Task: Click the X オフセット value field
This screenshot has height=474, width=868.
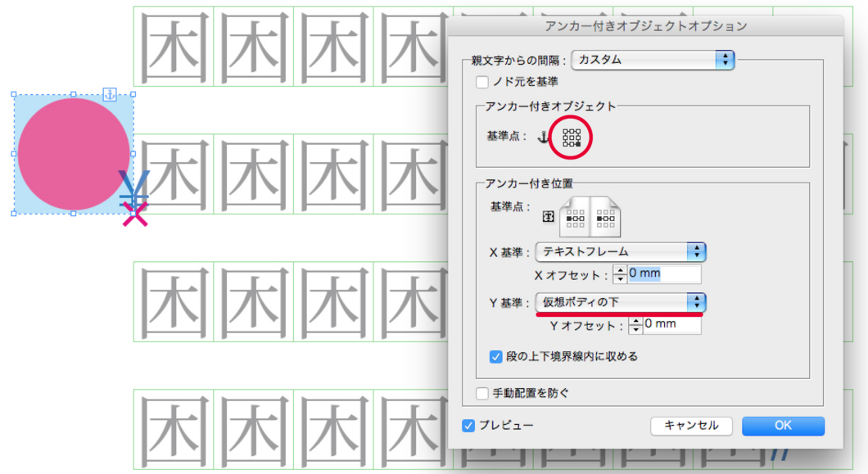Action: [x=664, y=273]
